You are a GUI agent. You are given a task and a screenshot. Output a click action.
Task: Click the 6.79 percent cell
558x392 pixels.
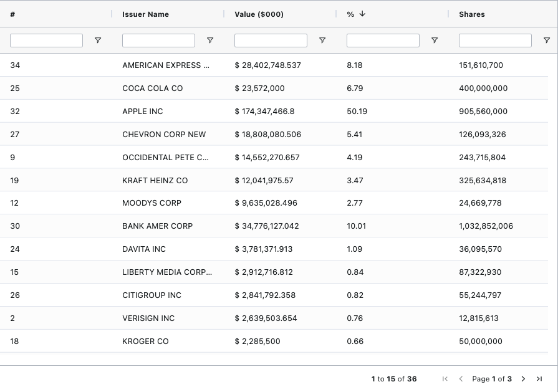[x=355, y=88]
